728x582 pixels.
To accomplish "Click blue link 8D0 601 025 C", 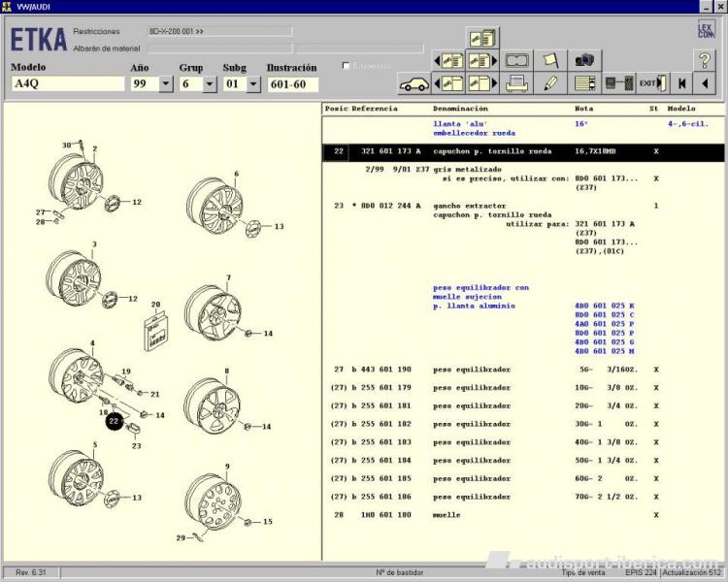I will pyautogui.click(x=605, y=314).
